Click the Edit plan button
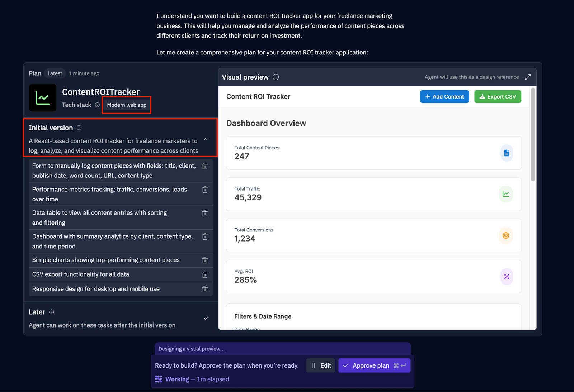The image size is (574, 392). [x=321, y=365]
